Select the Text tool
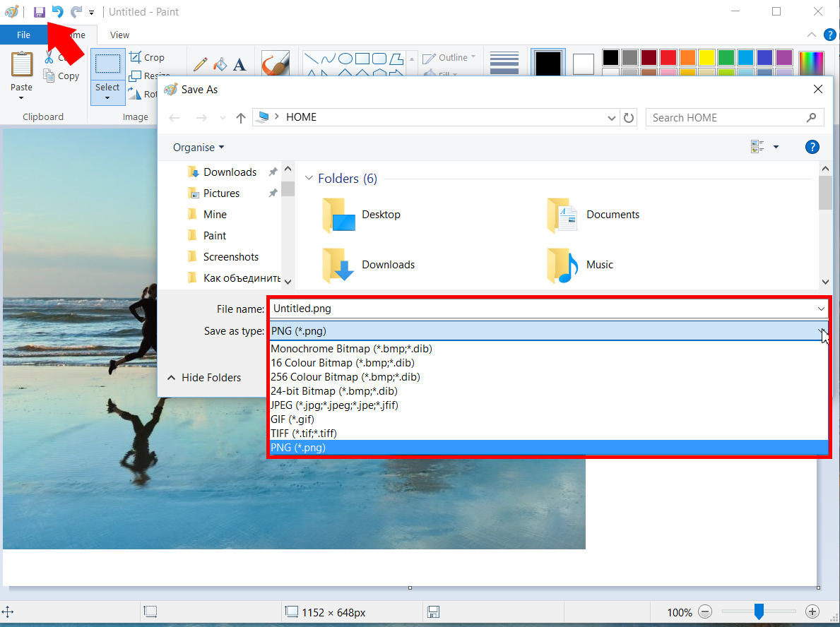Viewport: 840px width, 627px height. click(x=239, y=64)
